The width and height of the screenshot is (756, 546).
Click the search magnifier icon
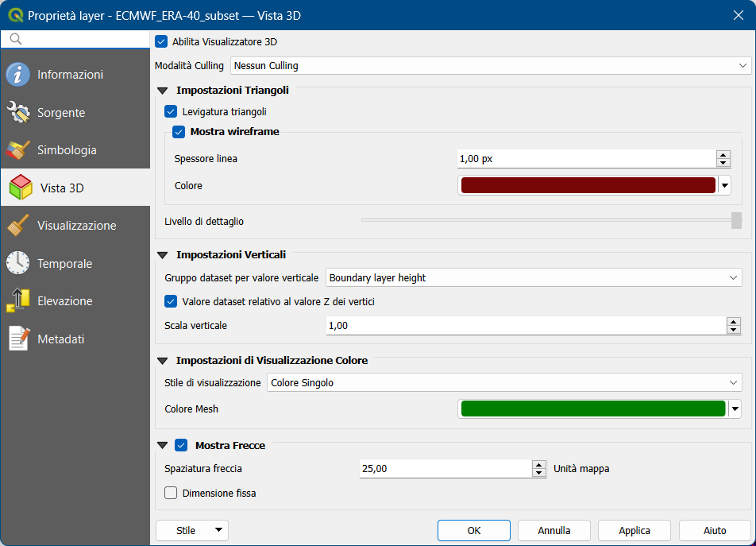click(15, 39)
